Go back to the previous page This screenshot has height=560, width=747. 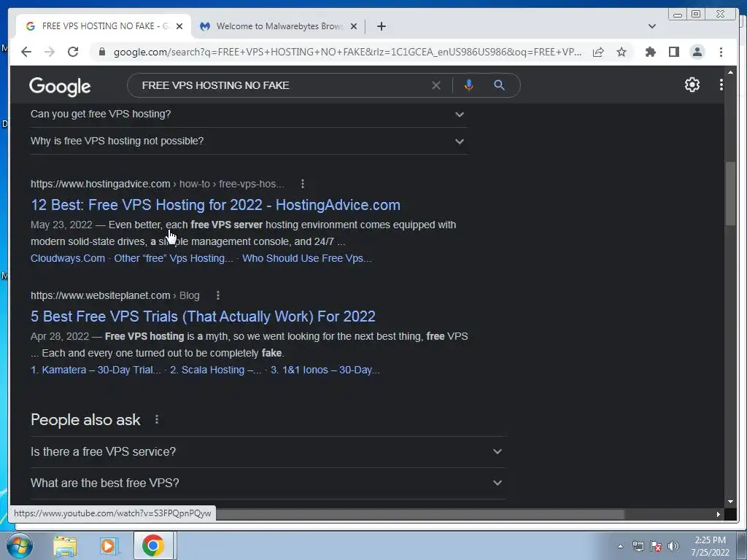[x=26, y=52]
